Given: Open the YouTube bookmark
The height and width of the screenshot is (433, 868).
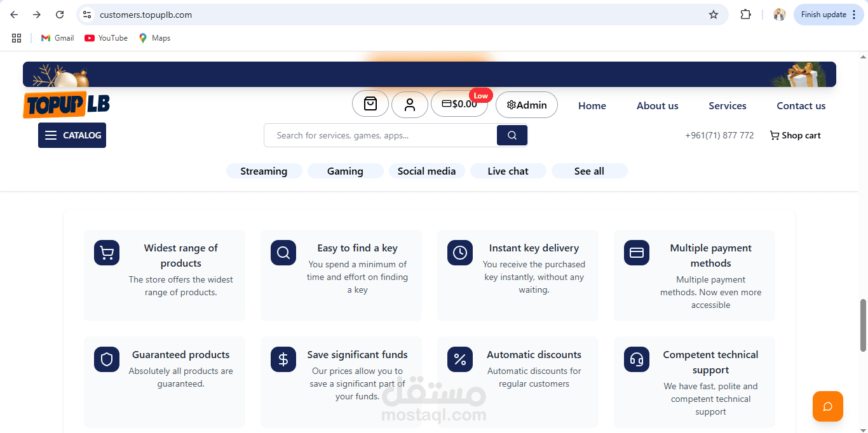Looking at the screenshot, I should [x=106, y=38].
